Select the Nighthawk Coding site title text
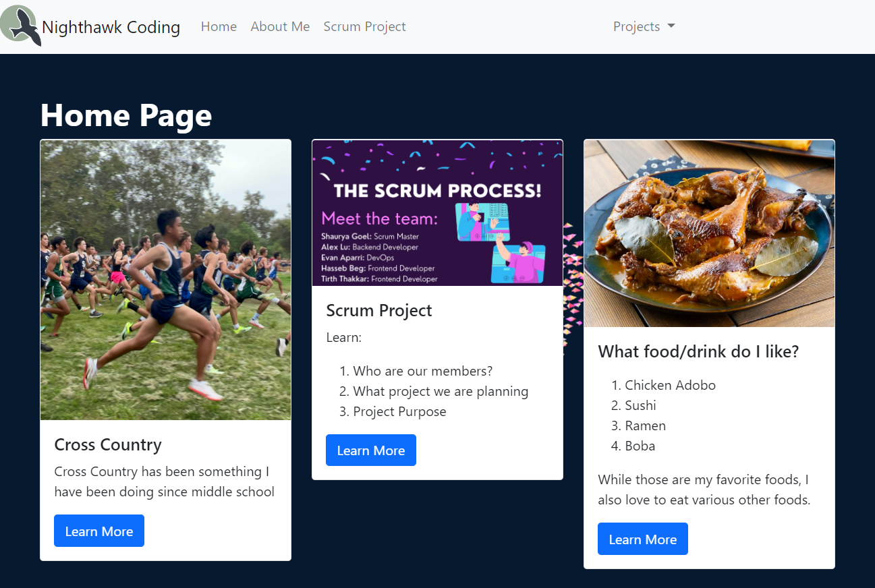875x588 pixels. coord(111,27)
